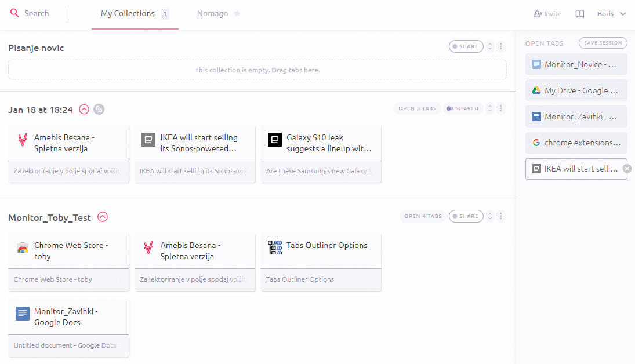Click the Tabs Outliner Options note text
635x364 pixels.
tap(300, 279)
